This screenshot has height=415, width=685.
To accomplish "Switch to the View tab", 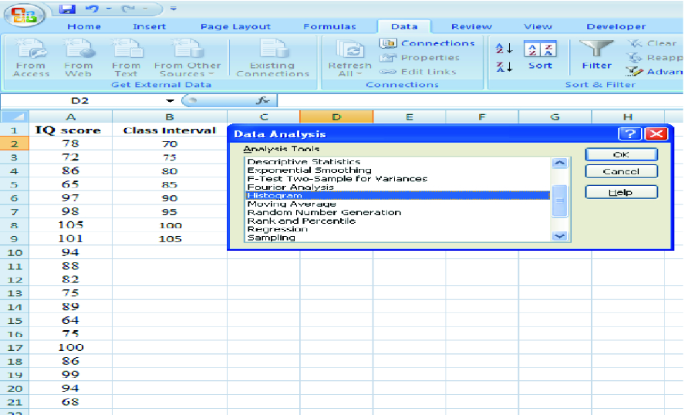I will click(538, 27).
